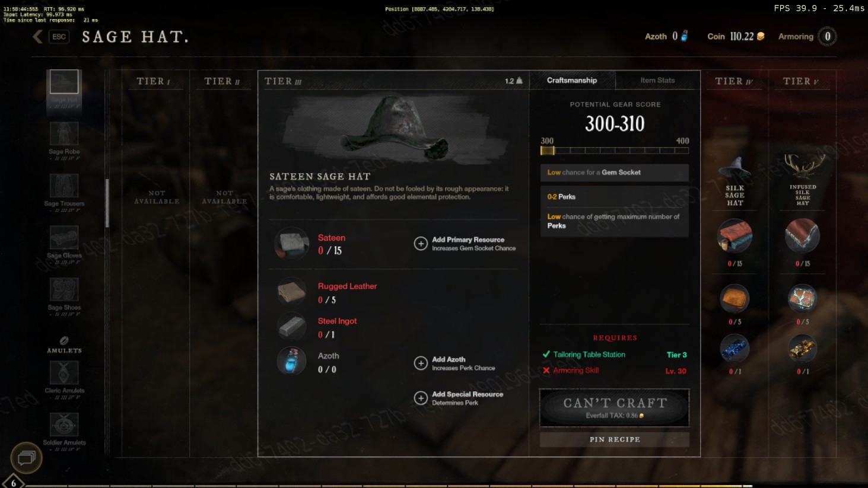Viewport: 868px width, 488px height.
Task: Select the Soldier Amulets recipe icon
Action: (64, 425)
